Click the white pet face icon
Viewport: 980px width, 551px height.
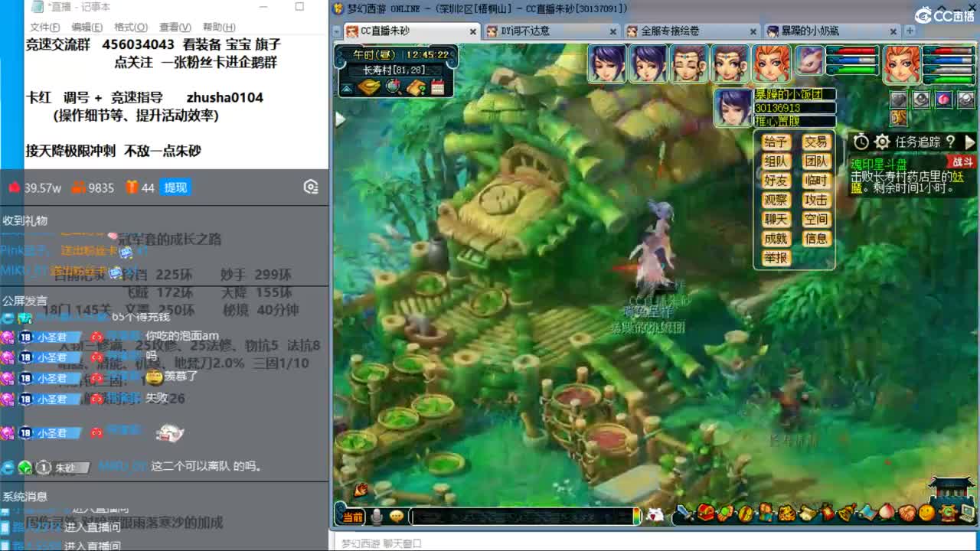[655, 515]
